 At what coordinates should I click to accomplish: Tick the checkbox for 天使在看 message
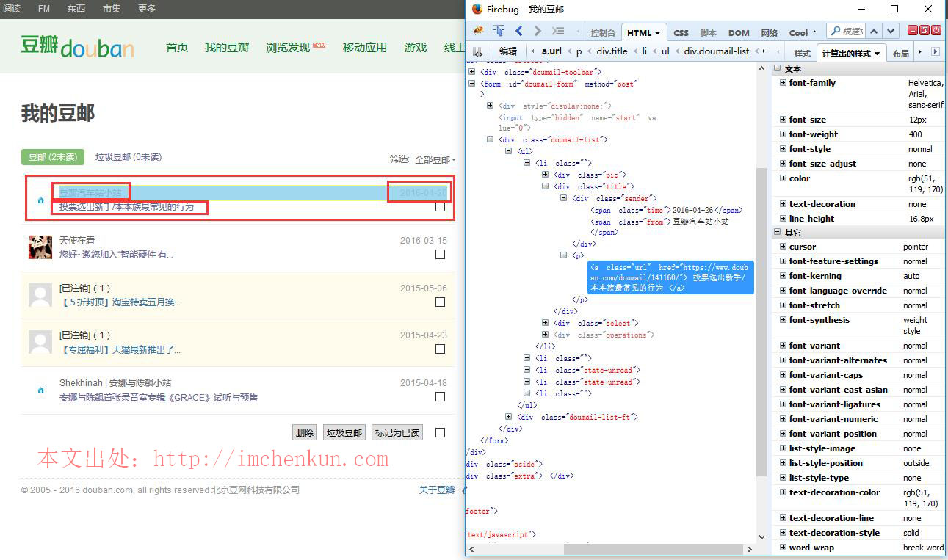tap(440, 255)
